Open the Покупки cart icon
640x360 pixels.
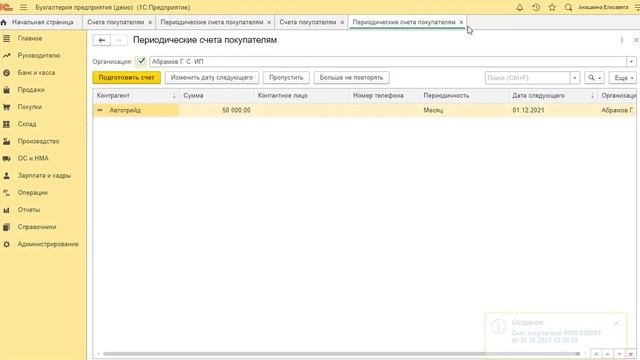(x=6, y=107)
